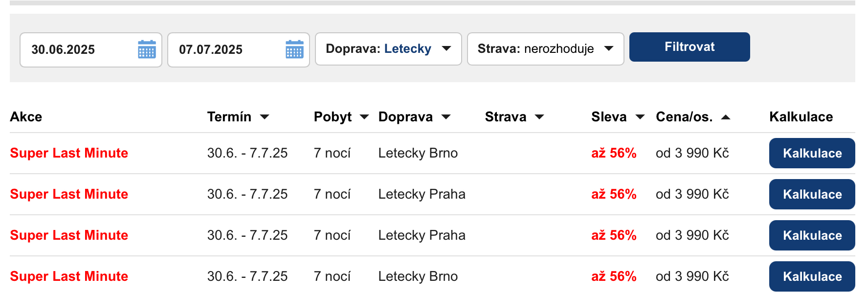The height and width of the screenshot is (296, 868).
Task: Sort by Pobyt column arrow
Action: pos(364,117)
